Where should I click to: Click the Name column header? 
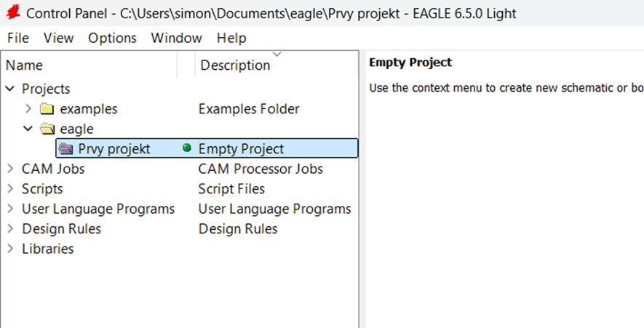[87, 65]
